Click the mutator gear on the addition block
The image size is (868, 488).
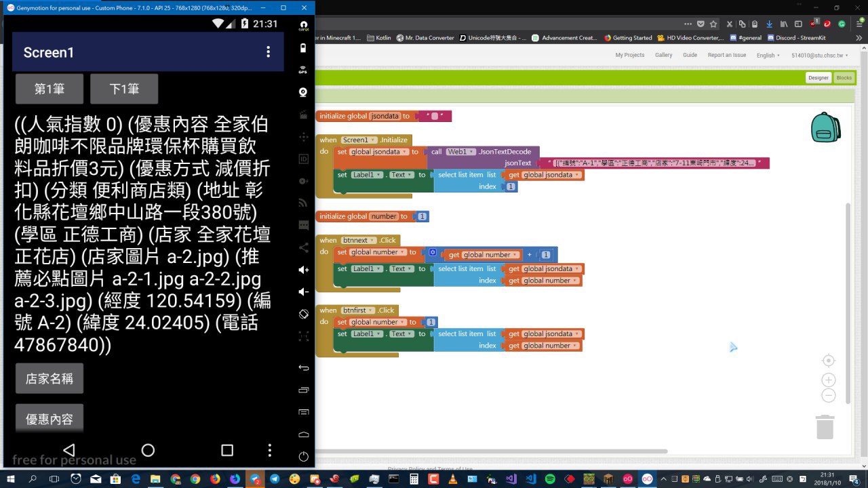(x=433, y=253)
